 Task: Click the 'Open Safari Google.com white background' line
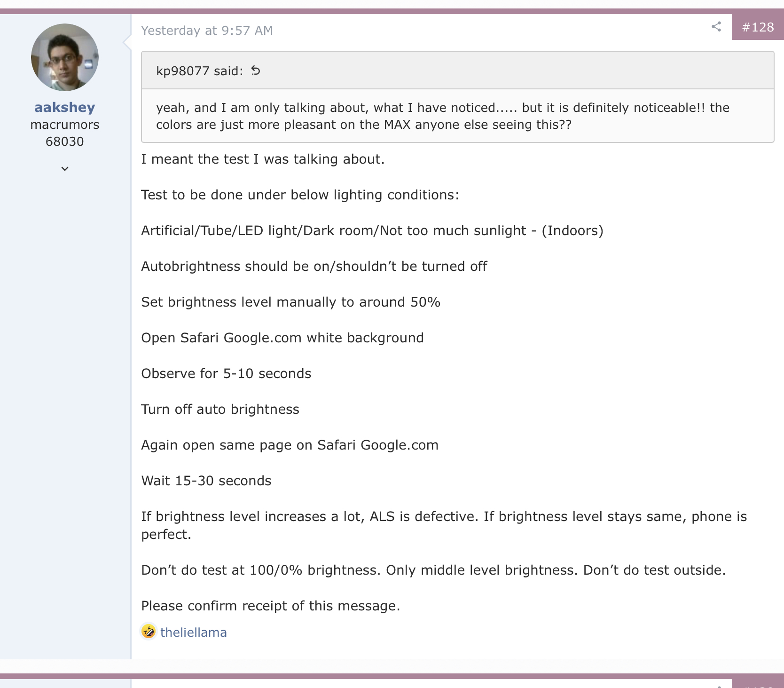click(x=282, y=338)
